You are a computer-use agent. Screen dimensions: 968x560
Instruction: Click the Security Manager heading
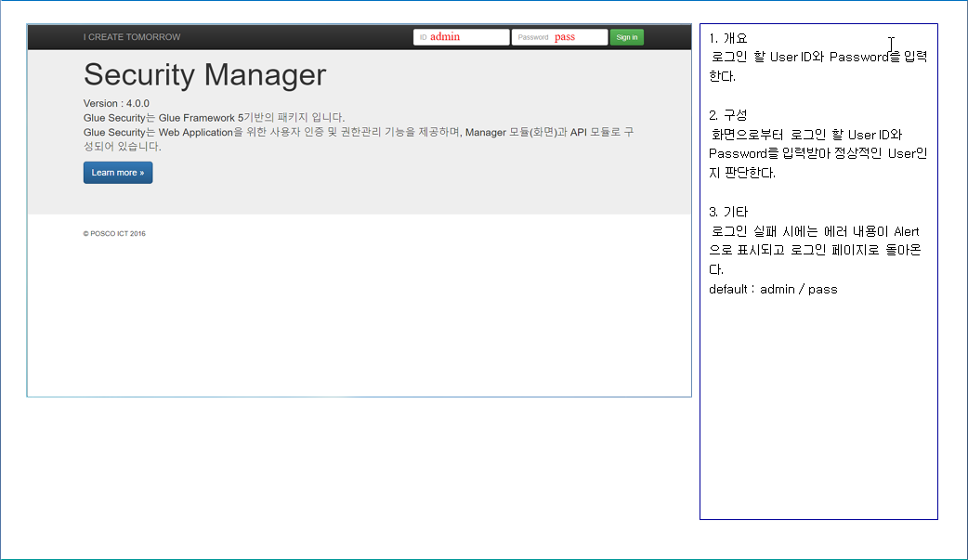pyautogui.click(x=204, y=74)
